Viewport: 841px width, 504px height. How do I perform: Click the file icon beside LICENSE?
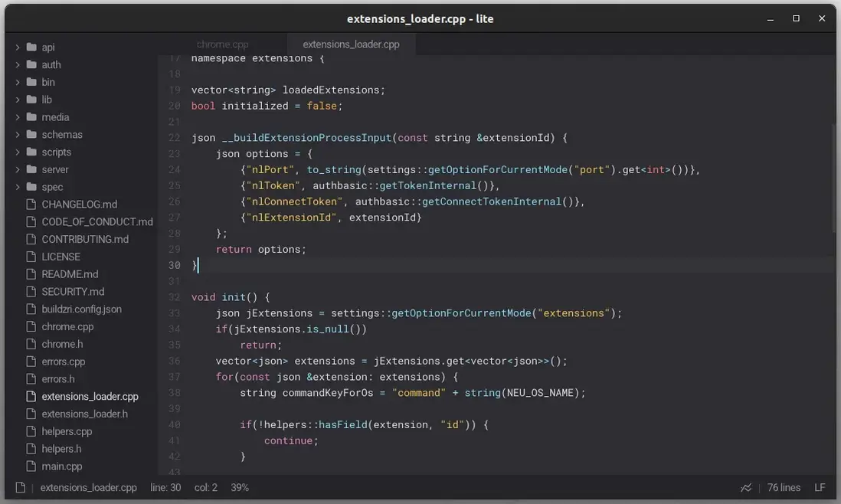31,257
